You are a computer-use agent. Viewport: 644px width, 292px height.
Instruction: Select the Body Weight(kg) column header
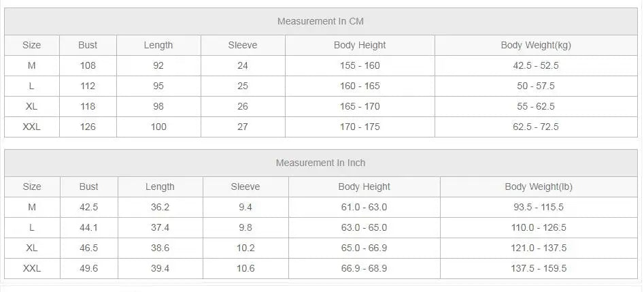536,45
